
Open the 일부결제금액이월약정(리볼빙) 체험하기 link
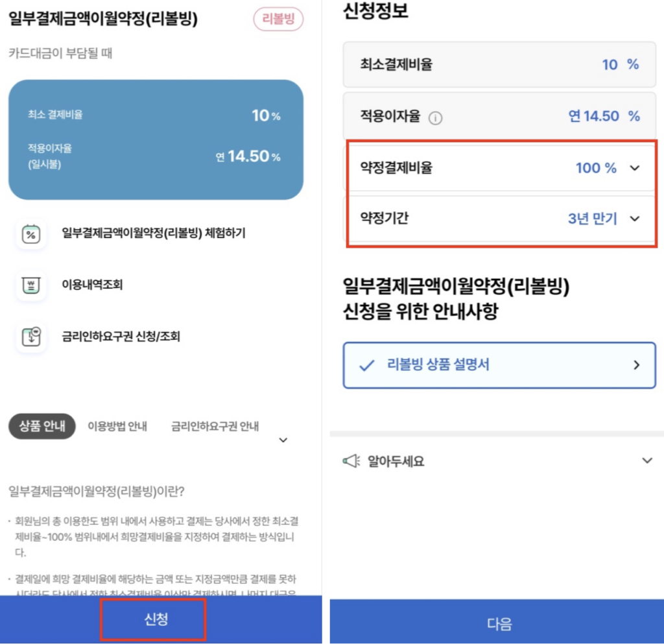pos(153,233)
